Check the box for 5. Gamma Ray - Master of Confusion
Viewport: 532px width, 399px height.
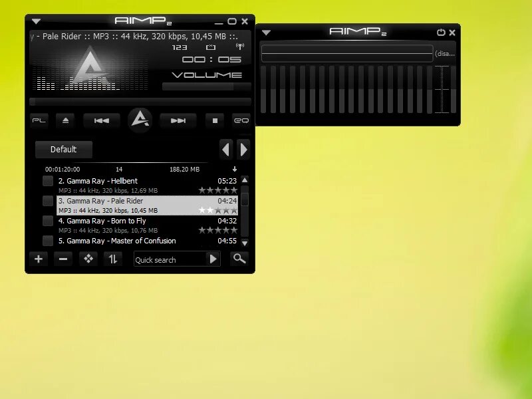pos(48,241)
